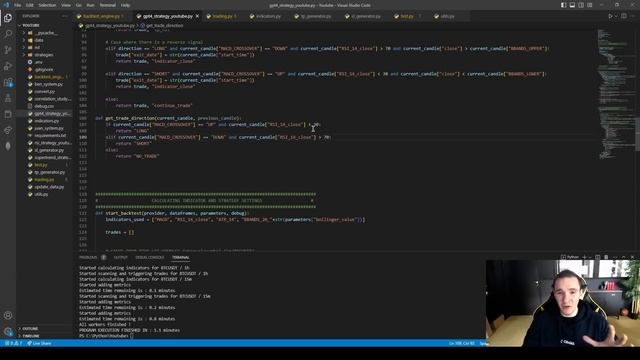Open .env file in explorer
Image resolution: width=640 pixels, height=360 pixels.
[39, 62]
